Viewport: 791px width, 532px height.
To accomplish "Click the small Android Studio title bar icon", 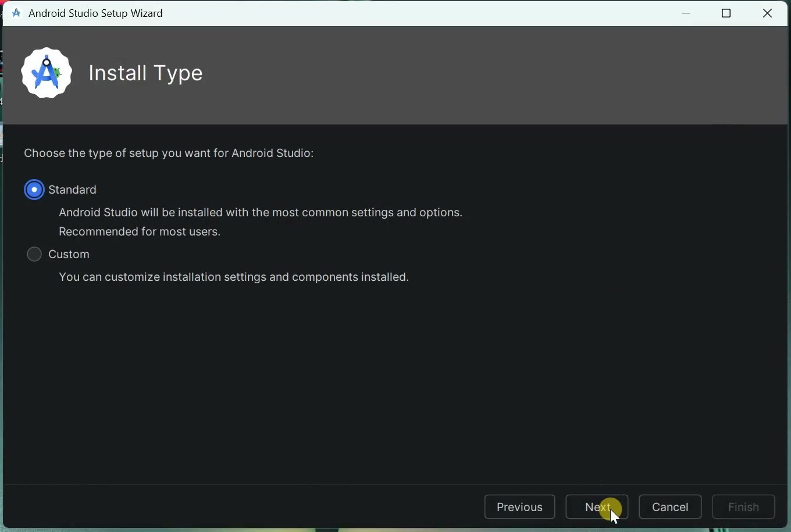I will coord(16,13).
